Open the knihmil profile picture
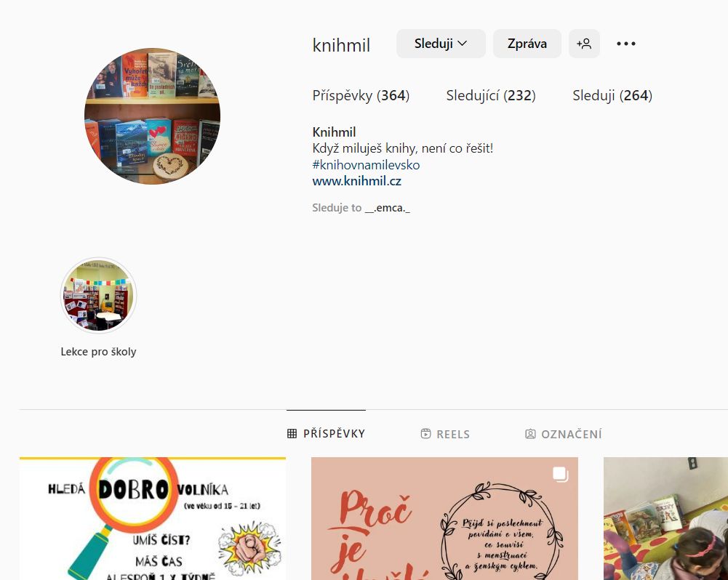The image size is (728, 580). (x=152, y=116)
